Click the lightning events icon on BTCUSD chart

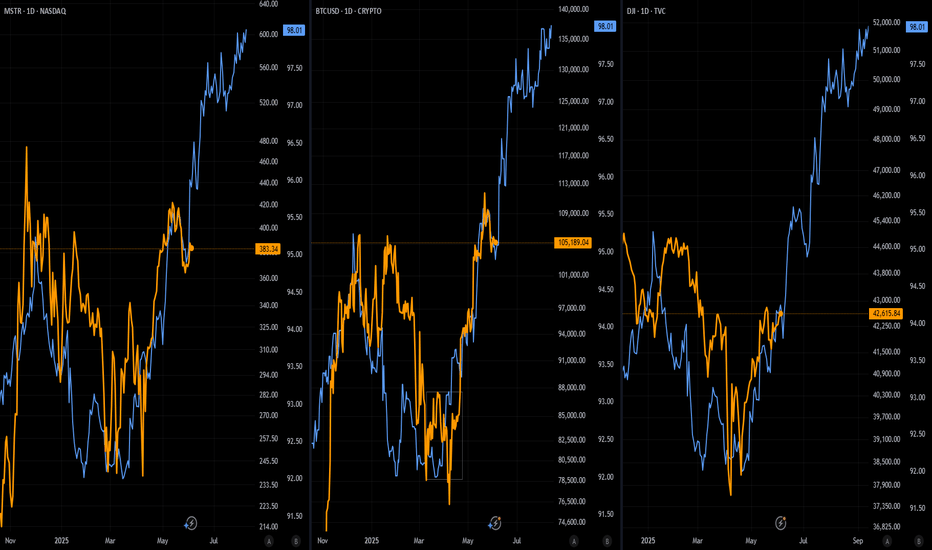coord(495,523)
